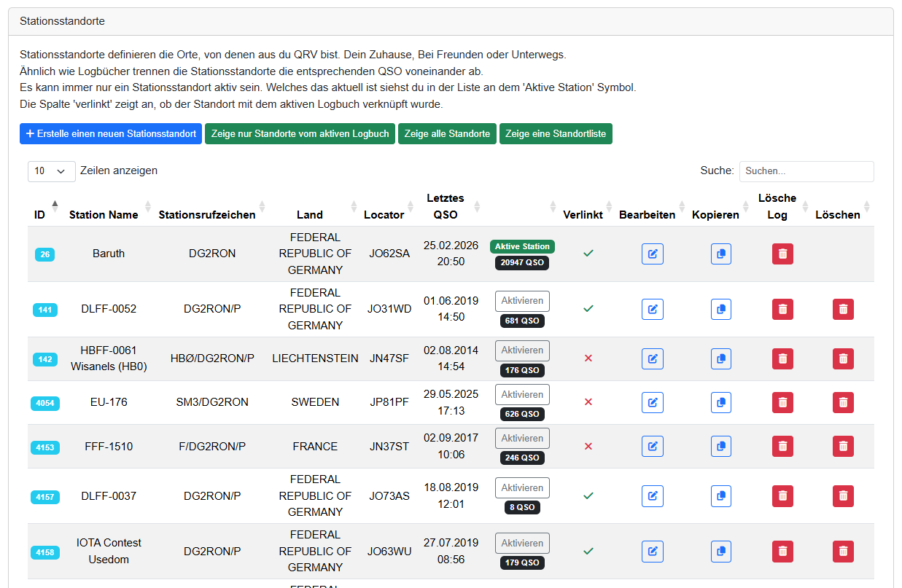Screen dimensions: 902x588
Task: Set EU-176 as active station
Action: click(x=522, y=394)
